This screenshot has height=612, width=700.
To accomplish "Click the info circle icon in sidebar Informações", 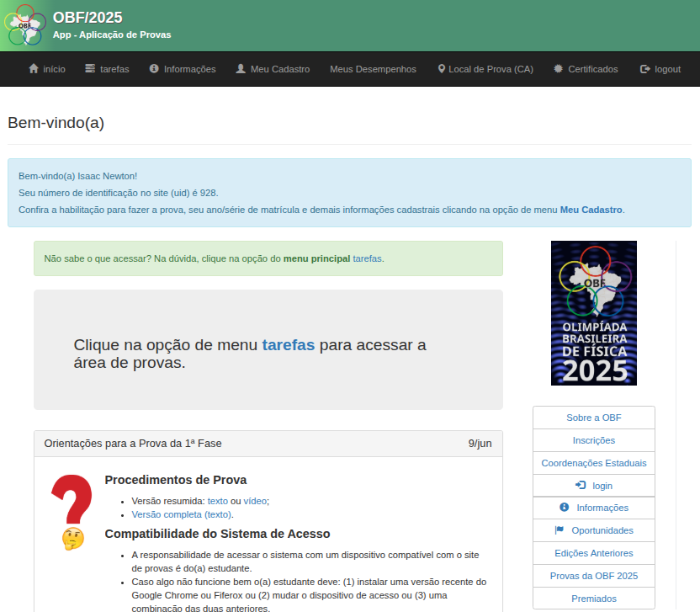I will [x=565, y=507].
